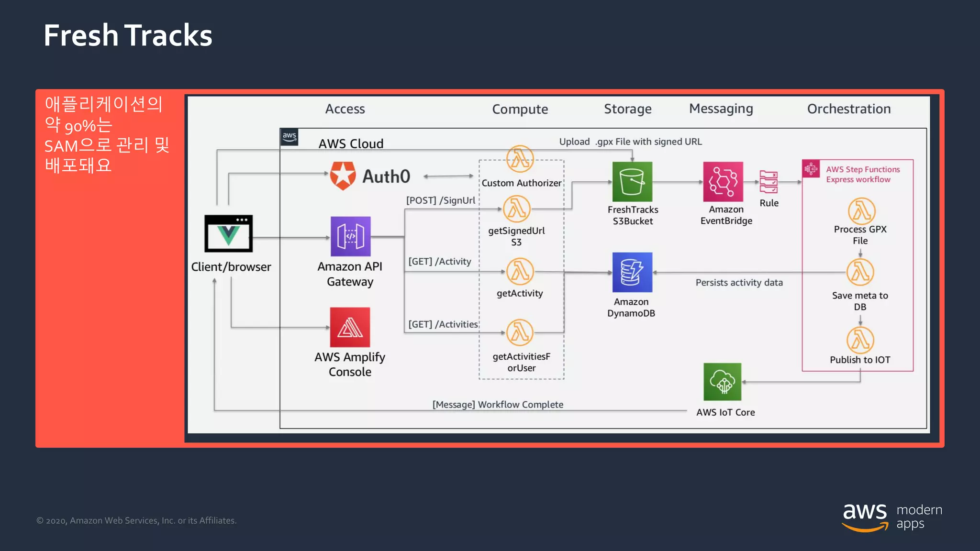Click the AWS Amplify Console icon

click(x=350, y=327)
